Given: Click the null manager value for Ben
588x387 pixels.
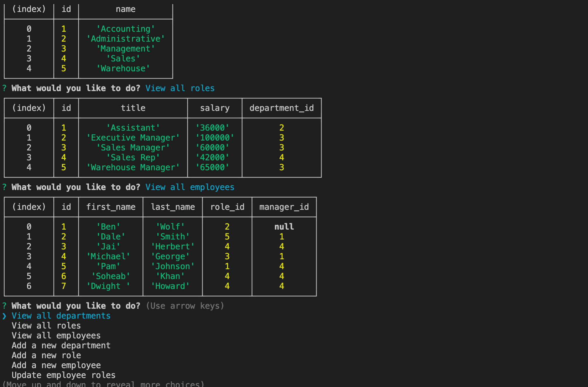Looking at the screenshot, I should 284,227.
